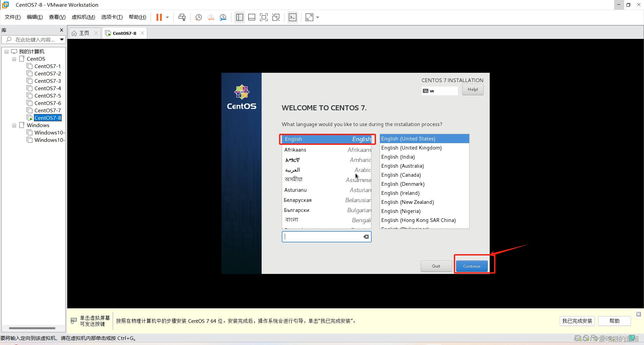Image resolution: width=644 pixels, height=345 pixels.
Task: Click the Continue button
Action: tap(472, 266)
